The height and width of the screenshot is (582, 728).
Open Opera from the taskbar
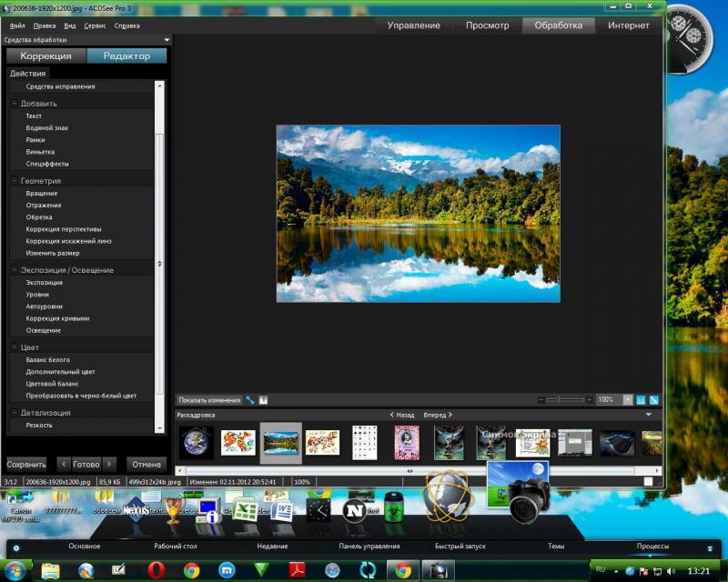[x=157, y=570]
